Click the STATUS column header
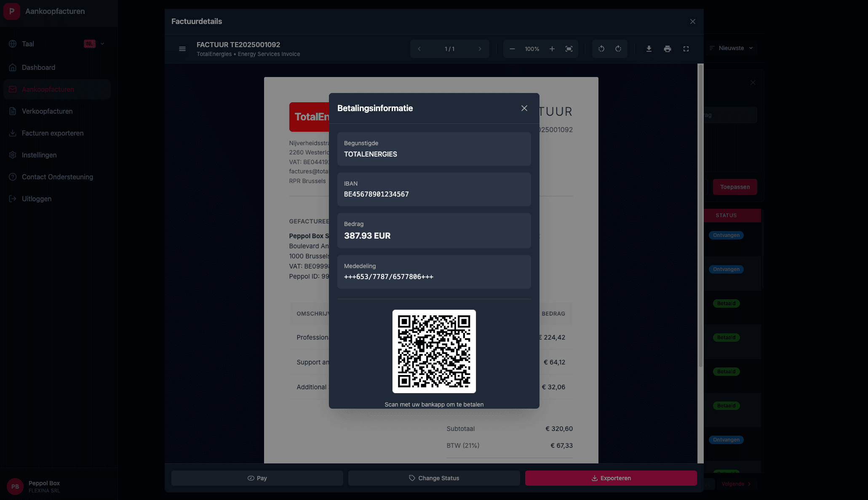868x500 pixels. (726, 215)
